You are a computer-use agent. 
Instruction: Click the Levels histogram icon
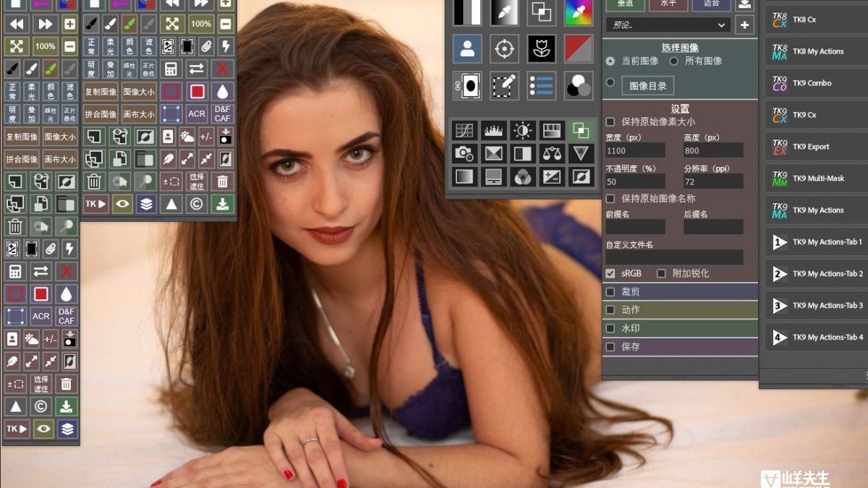pos(493,130)
